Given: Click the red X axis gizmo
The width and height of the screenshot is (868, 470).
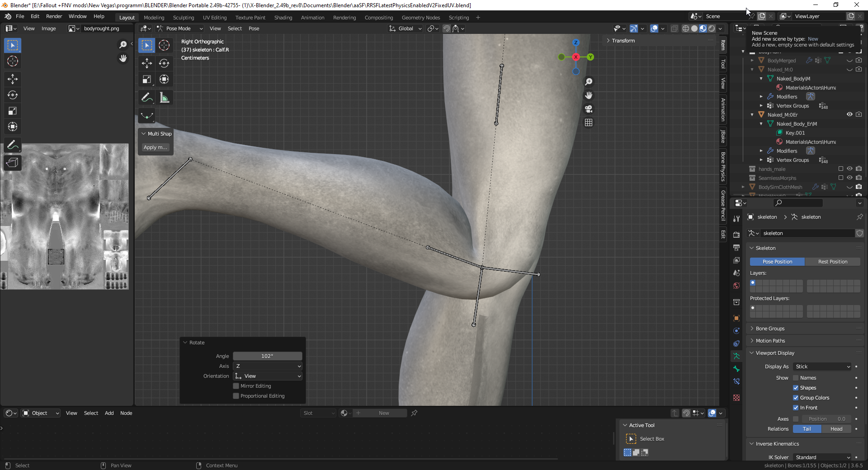Looking at the screenshot, I should coord(576,57).
